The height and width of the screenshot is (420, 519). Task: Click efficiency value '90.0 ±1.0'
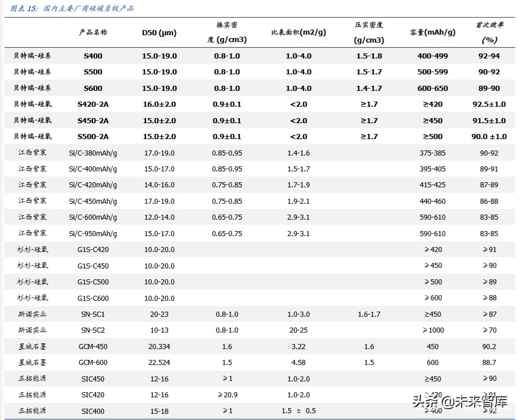(x=489, y=136)
